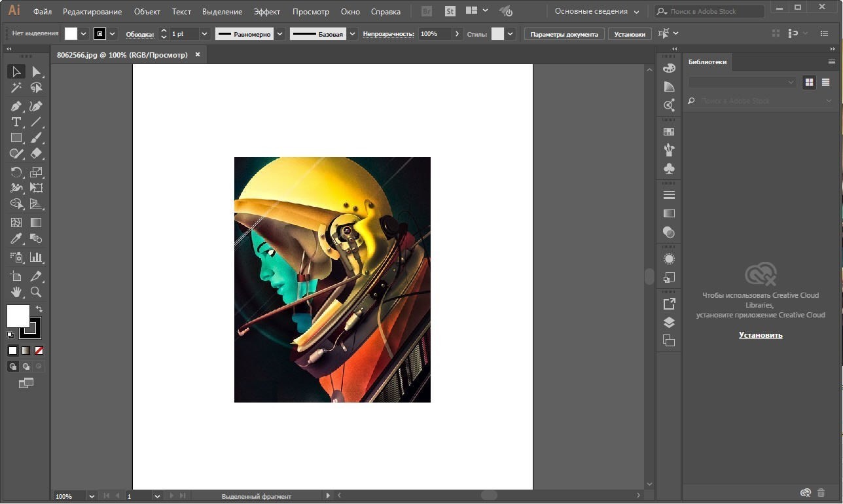Open the Объект menu
The image size is (843, 504).
coord(147,12)
